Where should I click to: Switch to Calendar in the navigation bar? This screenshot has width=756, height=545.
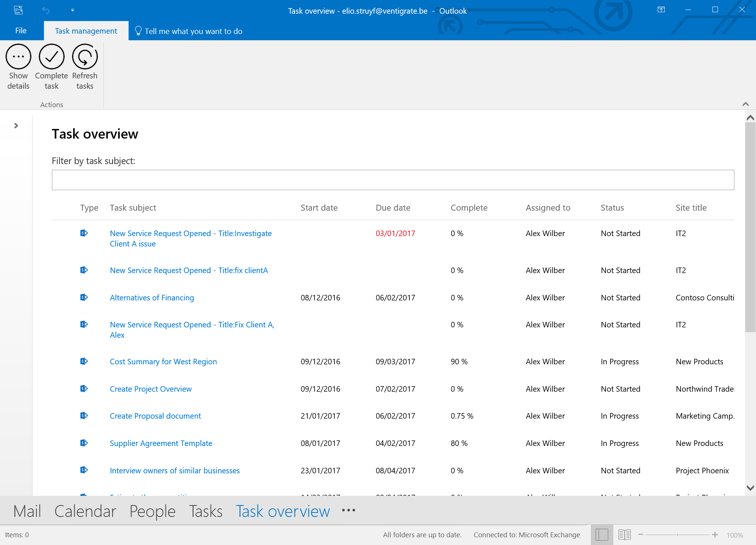(x=85, y=511)
